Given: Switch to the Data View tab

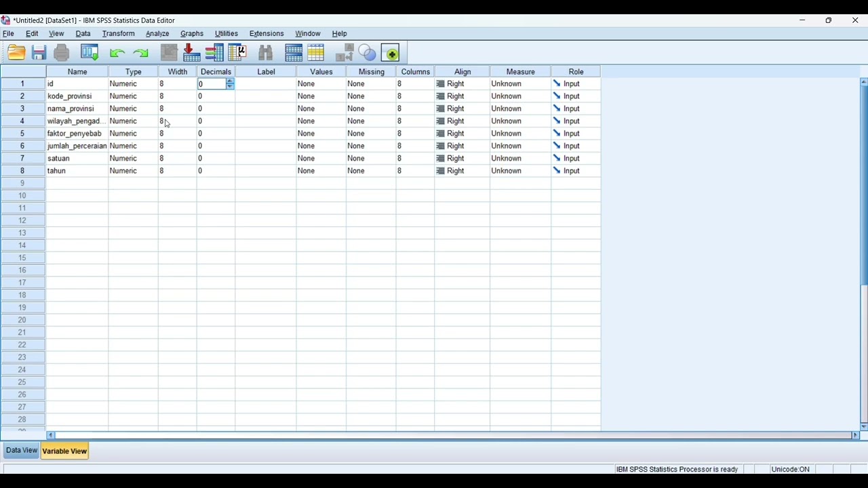Looking at the screenshot, I should (22, 450).
